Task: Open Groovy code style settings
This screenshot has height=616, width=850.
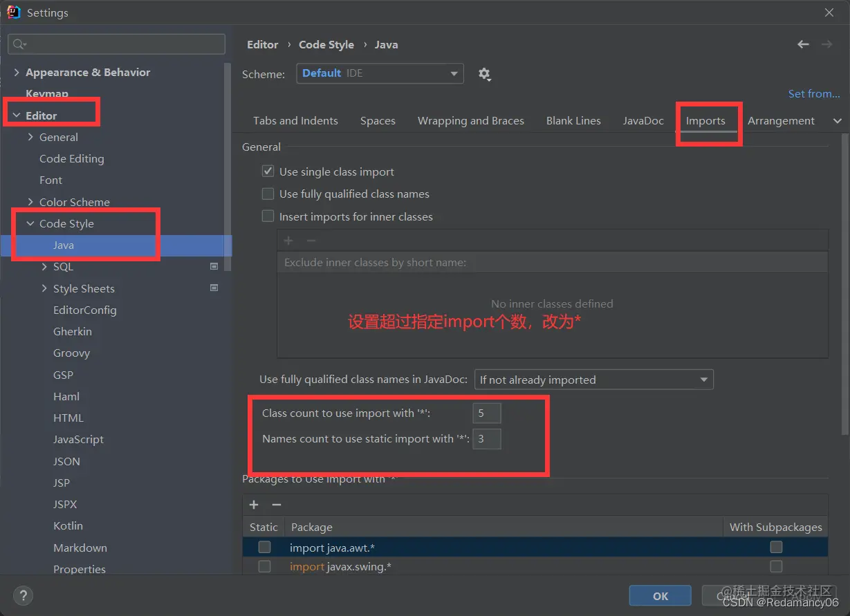Action: [72, 353]
